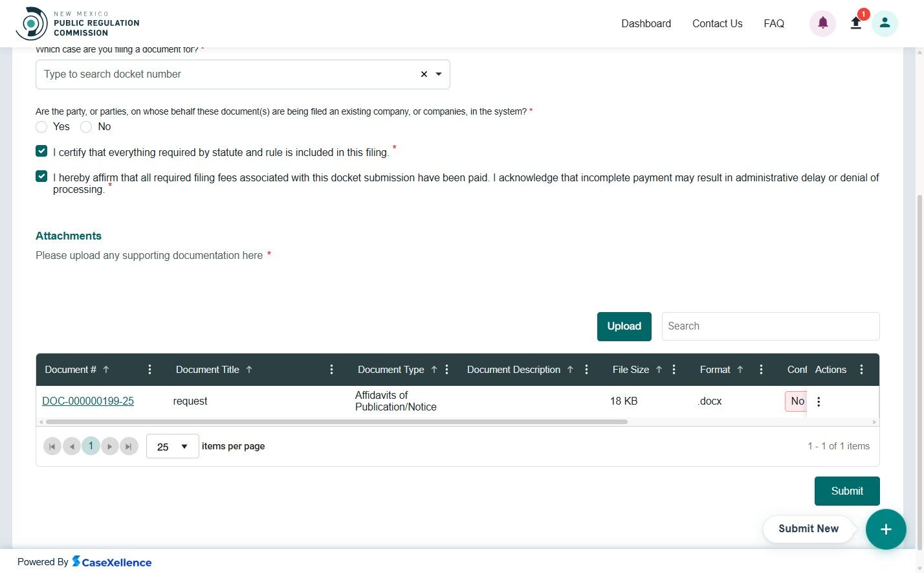Expand the docket number dropdown arrow
The height and width of the screenshot is (573, 924).
tap(439, 74)
